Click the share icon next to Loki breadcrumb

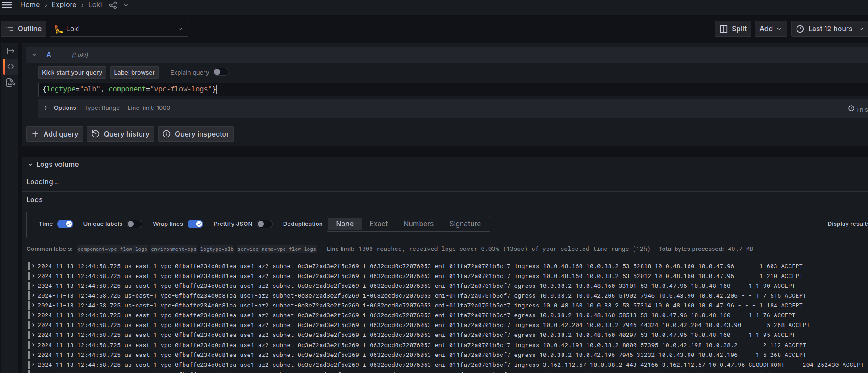pos(113,5)
